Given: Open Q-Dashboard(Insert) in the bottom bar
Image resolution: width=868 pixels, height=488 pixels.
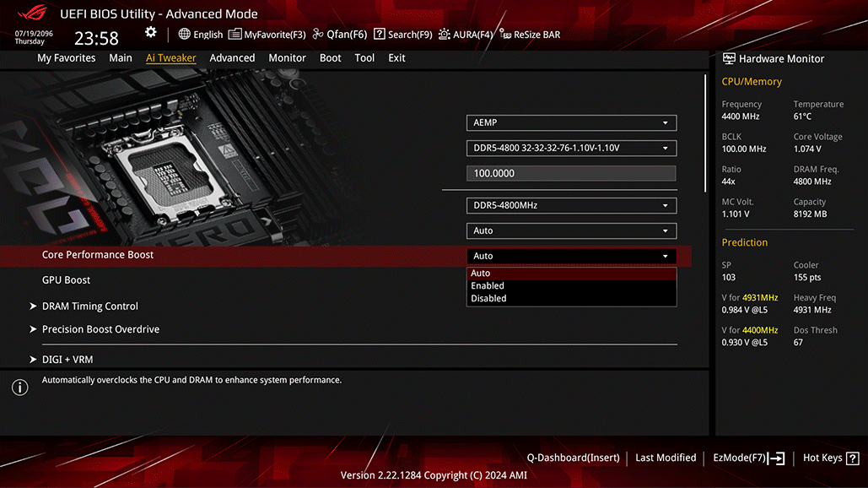Looking at the screenshot, I should (573, 458).
